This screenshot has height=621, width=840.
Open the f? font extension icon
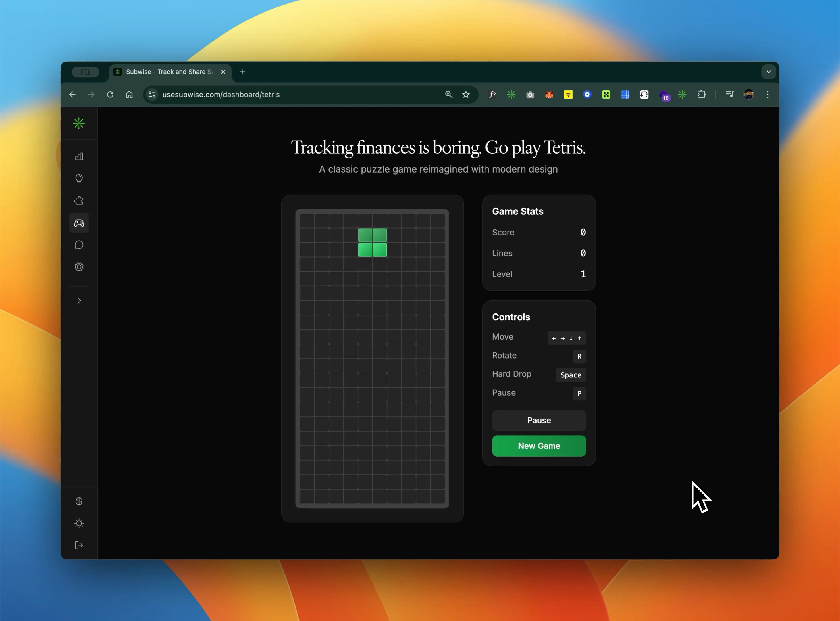pos(492,95)
